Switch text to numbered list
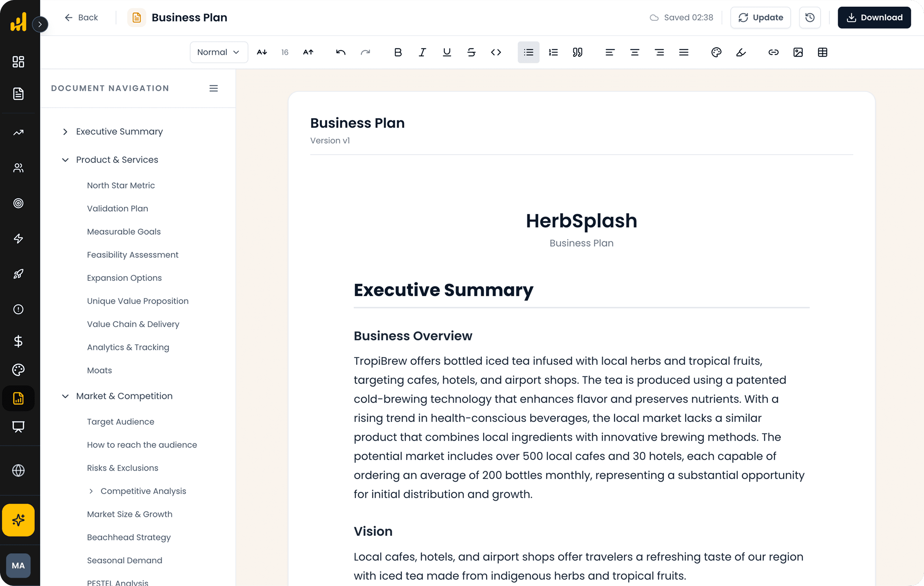Screen dimensions: 924x586 pos(553,52)
